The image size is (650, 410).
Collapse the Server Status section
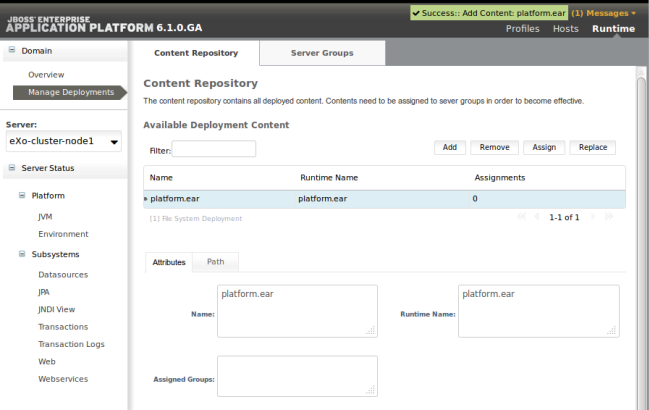click(x=12, y=167)
